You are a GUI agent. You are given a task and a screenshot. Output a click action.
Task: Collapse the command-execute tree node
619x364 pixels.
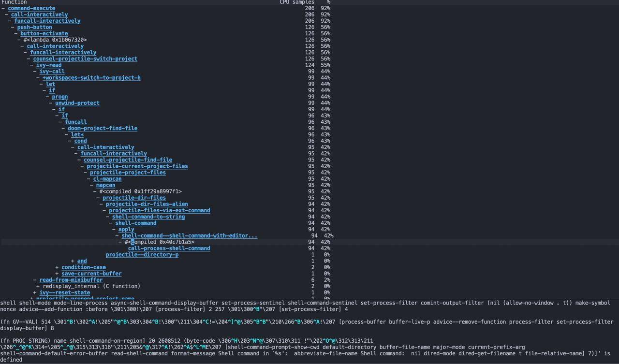coord(3,8)
